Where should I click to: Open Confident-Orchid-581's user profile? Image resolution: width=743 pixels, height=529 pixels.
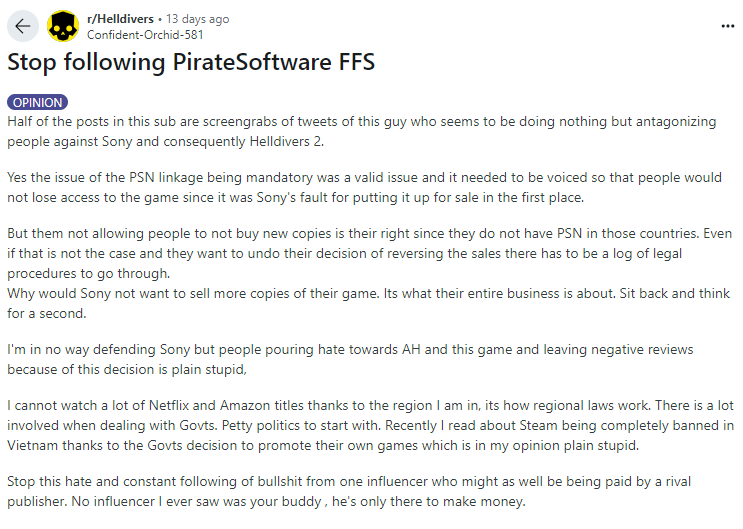[x=145, y=33]
